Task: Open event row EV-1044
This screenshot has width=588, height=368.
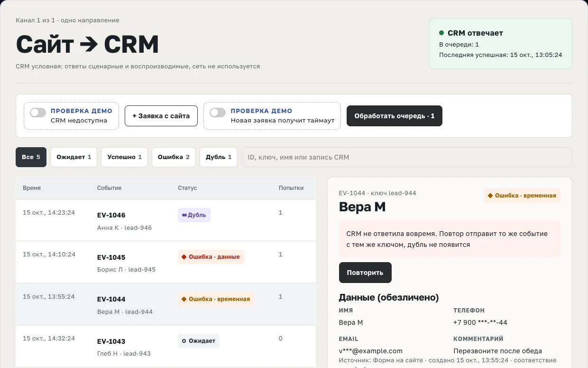Action: coord(165,304)
